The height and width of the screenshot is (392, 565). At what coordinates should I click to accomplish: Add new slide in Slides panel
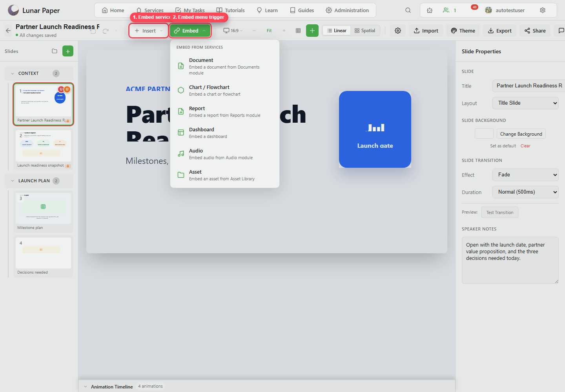(68, 51)
